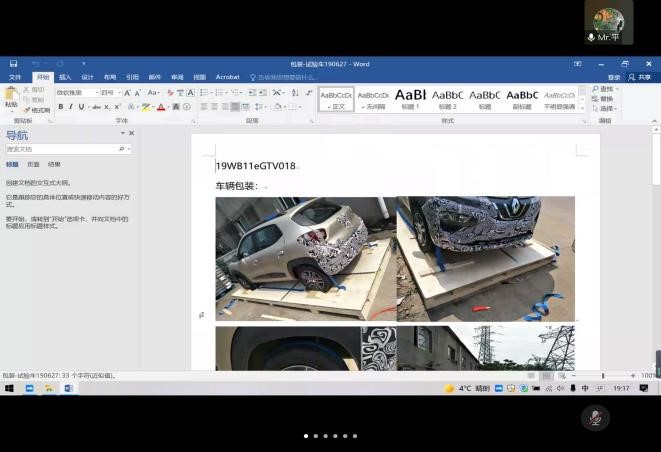Click the Center alignment icon
This screenshot has width=661, height=452.
[215, 107]
